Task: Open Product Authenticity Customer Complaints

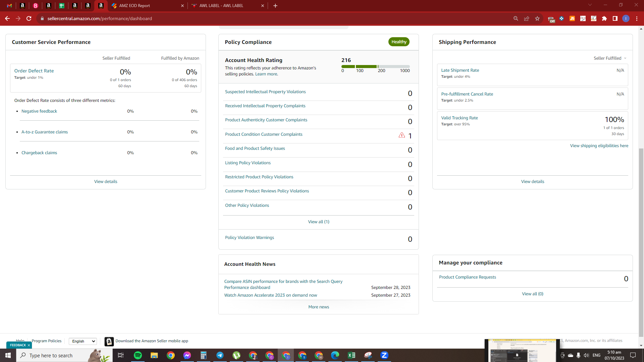Action: [266, 120]
